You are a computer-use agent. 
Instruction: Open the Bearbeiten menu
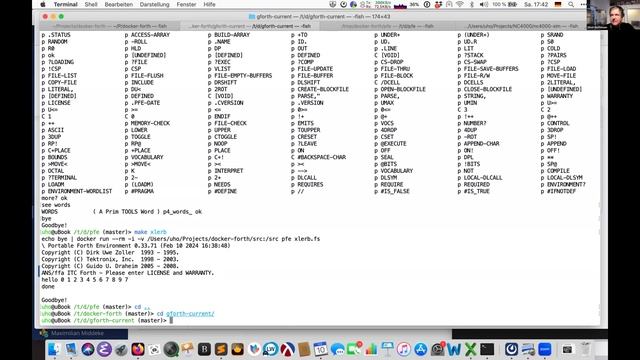(118, 4)
